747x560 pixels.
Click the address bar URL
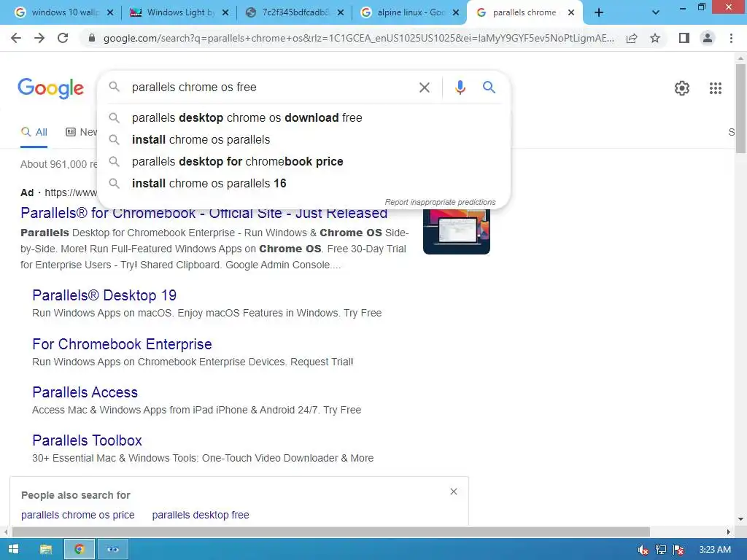(358, 38)
